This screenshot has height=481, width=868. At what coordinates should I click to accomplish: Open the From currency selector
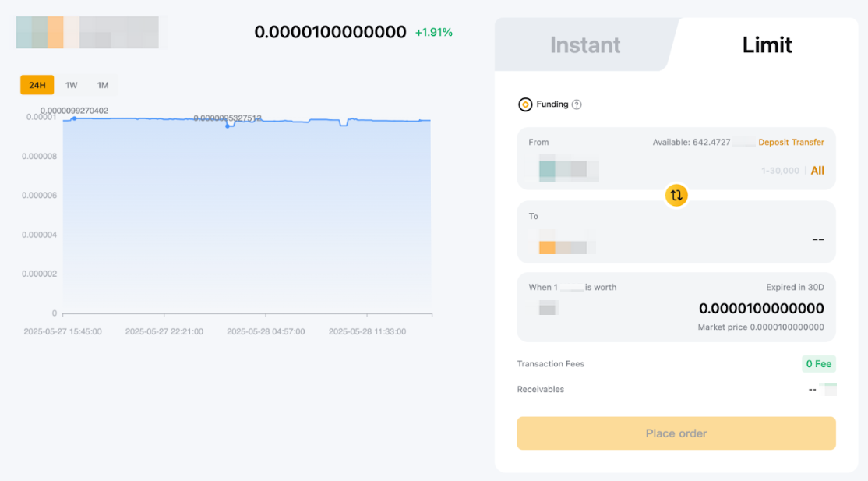click(x=568, y=170)
